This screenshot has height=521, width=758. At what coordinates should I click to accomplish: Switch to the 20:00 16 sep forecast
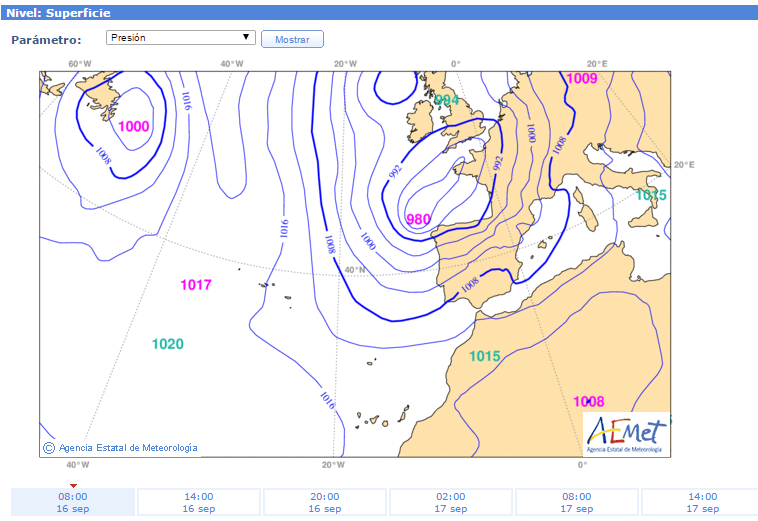pyautogui.click(x=324, y=502)
